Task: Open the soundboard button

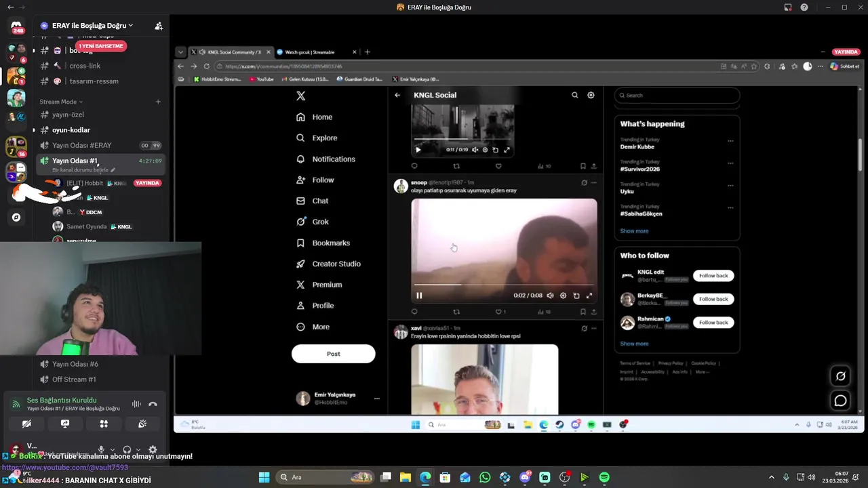Action: [x=142, y=424]
